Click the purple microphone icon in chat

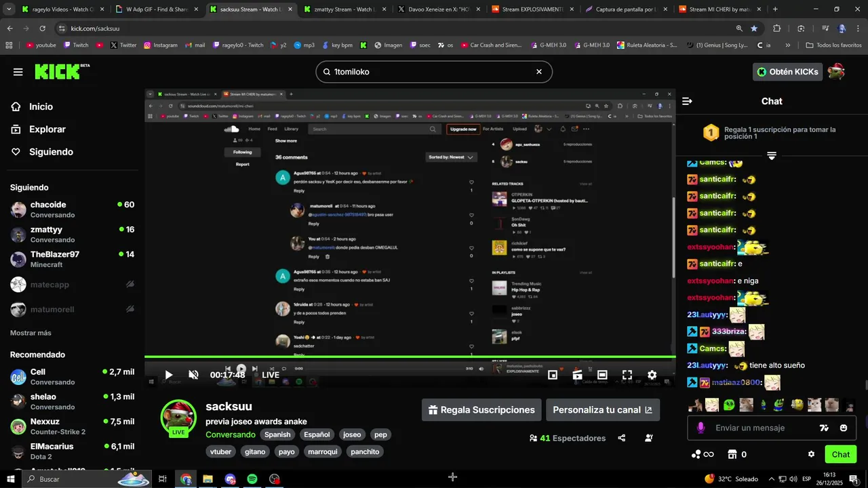pos(701,428)
